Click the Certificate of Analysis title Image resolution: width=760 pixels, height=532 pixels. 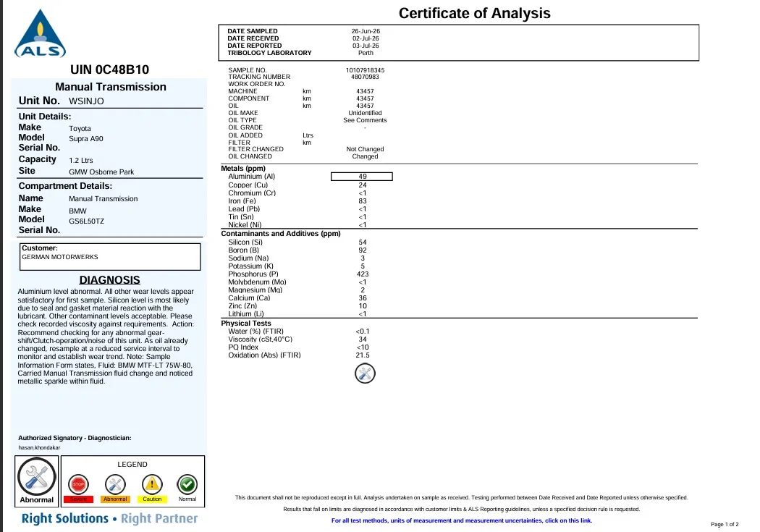tap(475, 13)
